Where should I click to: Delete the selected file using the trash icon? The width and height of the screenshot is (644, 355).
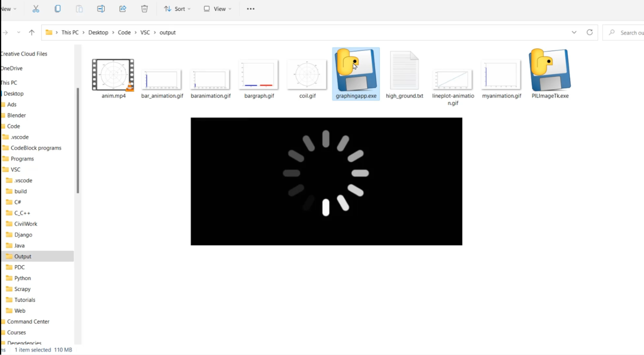tap(145, 8)
